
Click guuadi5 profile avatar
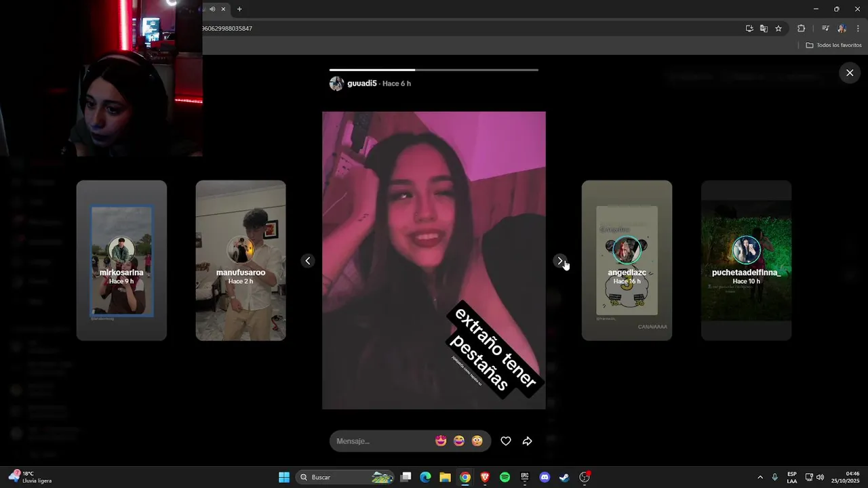pyautogui.click(x=336, y=83)
